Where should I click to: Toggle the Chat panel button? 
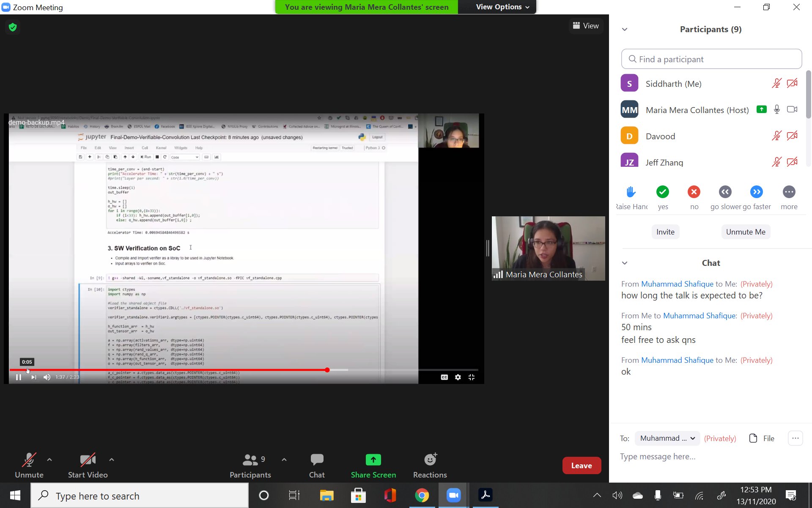[x=316, y=465]
